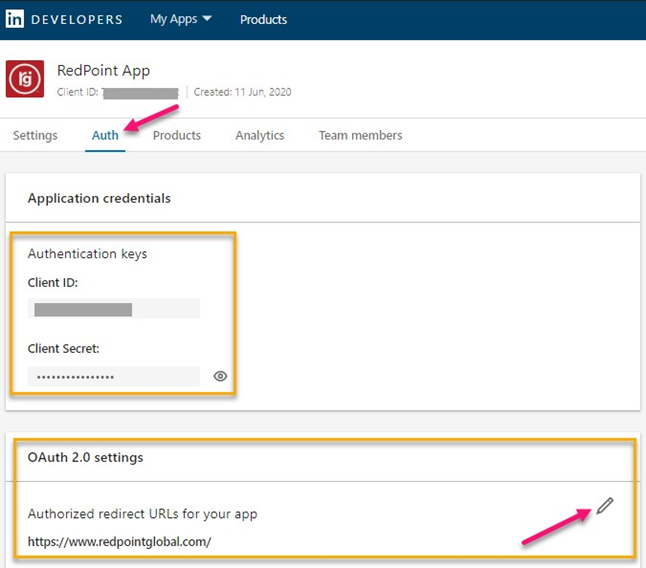The width and height of the screenshot is (646, 568).
Task: Click the LinkedIn 'in' logo
Action: coord(15,19)
